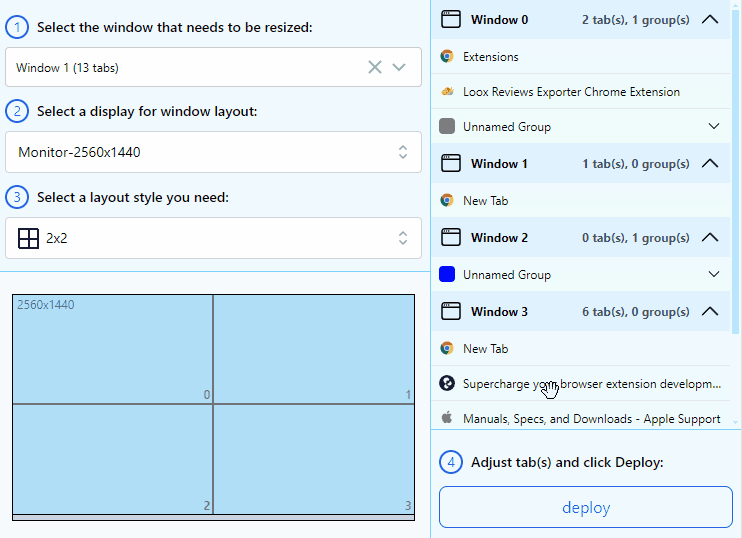Click the Loox Reviews Exporter favicon

tap(447, 91)
